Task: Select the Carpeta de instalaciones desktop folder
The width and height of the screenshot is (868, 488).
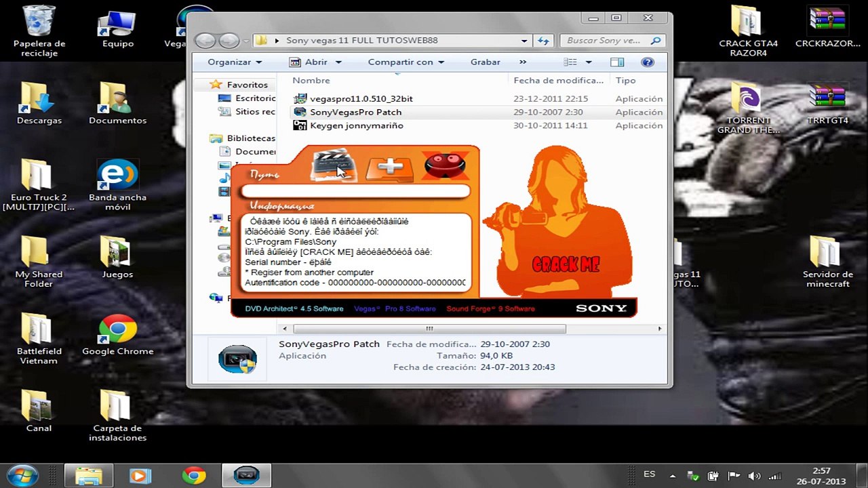Action: [118, 415]
